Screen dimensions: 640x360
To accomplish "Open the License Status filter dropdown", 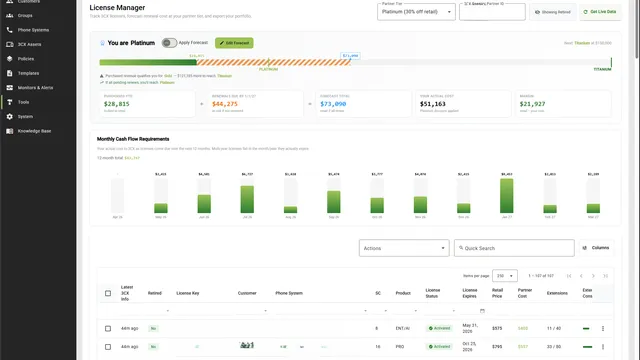I will 453,311.
